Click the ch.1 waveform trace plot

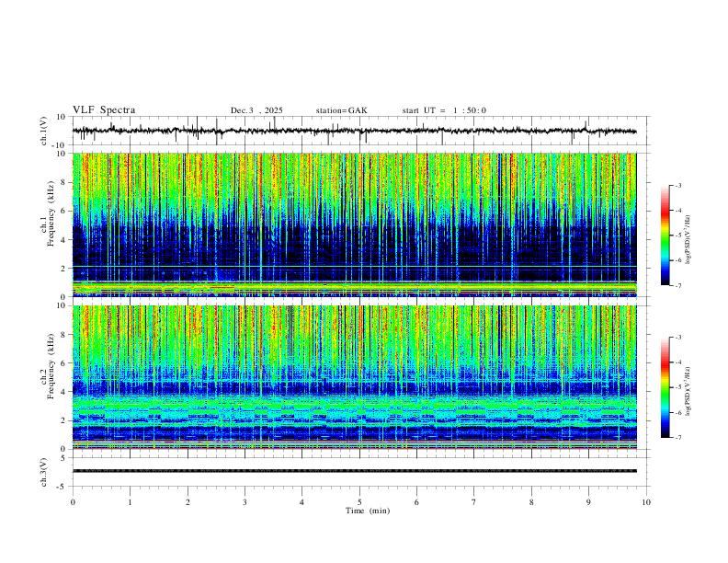pyautogui.click(x=354, y=131)
